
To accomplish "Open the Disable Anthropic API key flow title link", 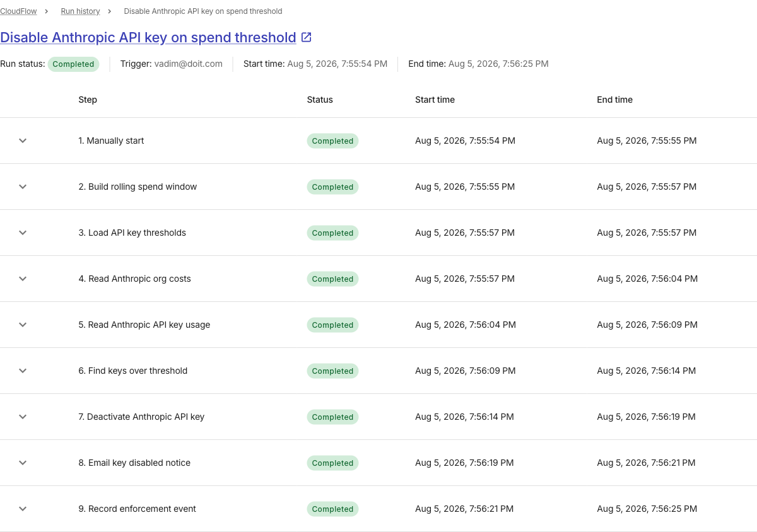I will [148, 37].
